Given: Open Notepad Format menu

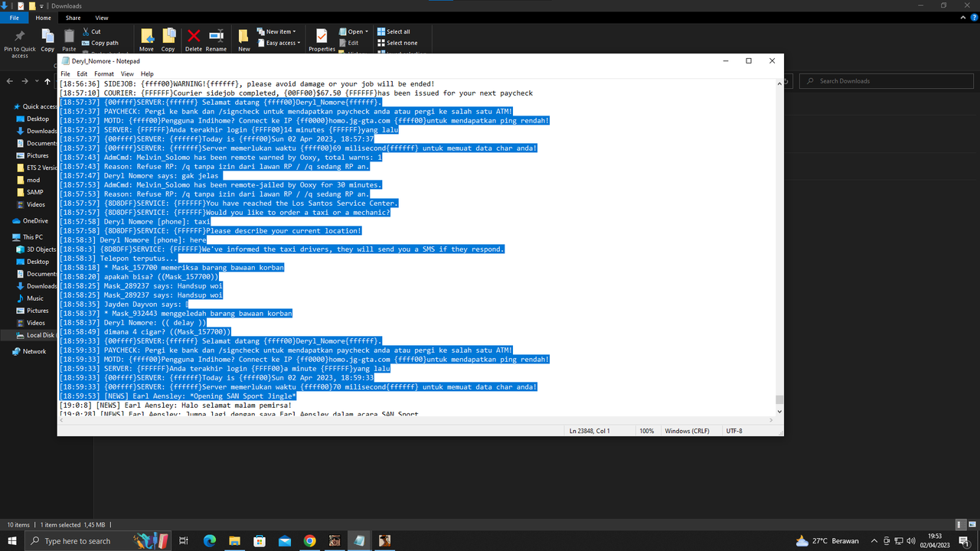Looking at the screenshot, I should pyautogui.click(x=104, y=74).
